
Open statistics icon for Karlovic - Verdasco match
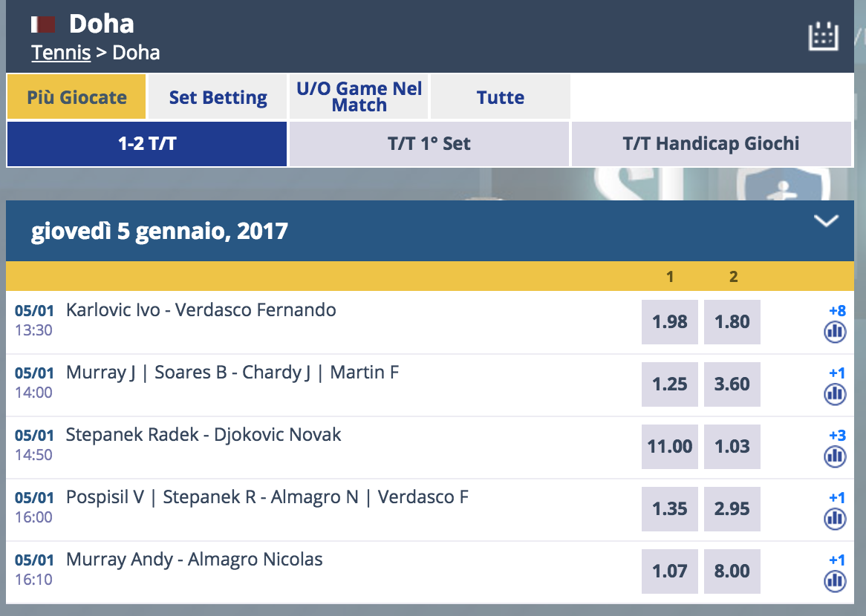click(x=835, y=332)
